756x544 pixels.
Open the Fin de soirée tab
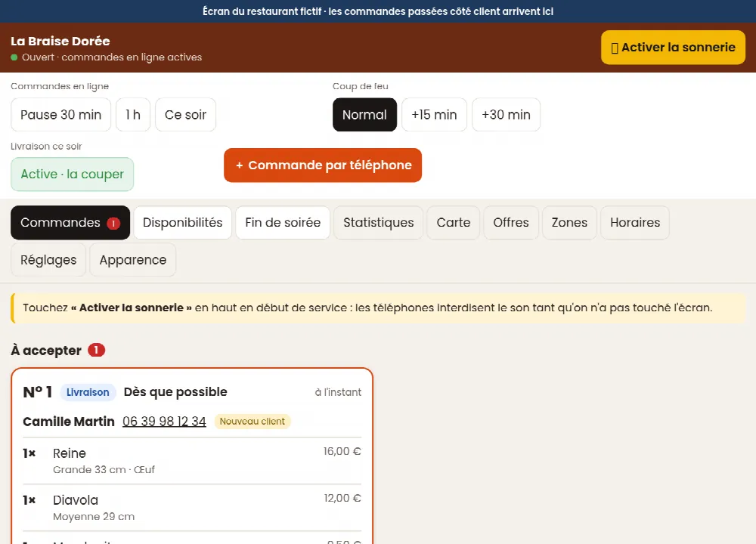pyautogui.click(x=283, y=223)
